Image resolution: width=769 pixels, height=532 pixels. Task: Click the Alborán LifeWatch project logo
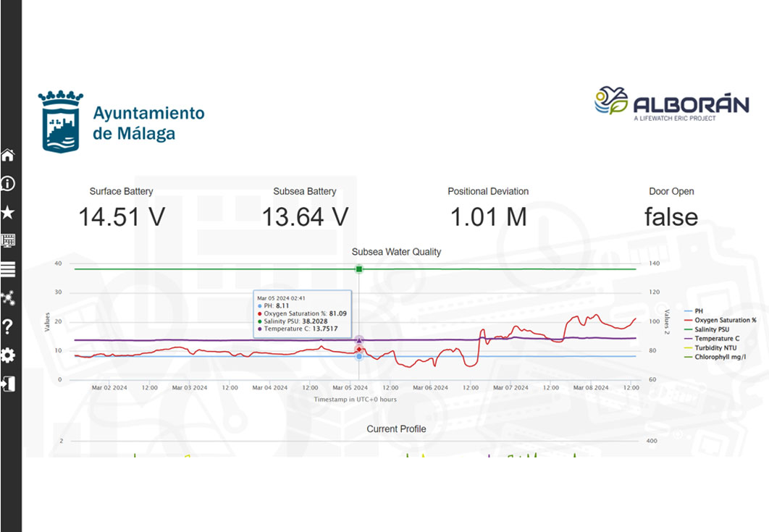click(671, 104)
